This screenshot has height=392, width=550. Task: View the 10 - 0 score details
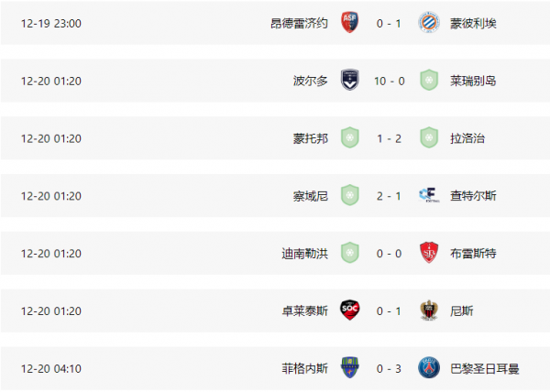[388, 81]
